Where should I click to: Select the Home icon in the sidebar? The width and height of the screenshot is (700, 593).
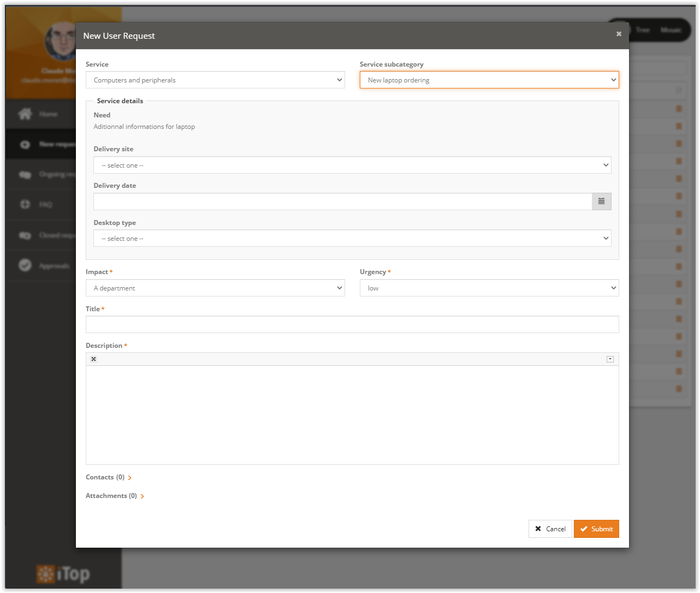pyautogui.click(x=25, y=114)
